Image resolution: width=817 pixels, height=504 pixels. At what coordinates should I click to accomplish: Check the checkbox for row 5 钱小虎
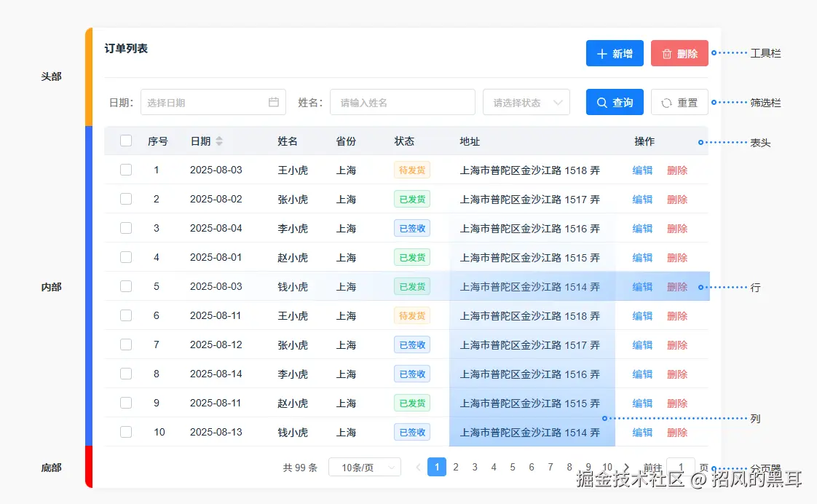[x=125, y=286]
